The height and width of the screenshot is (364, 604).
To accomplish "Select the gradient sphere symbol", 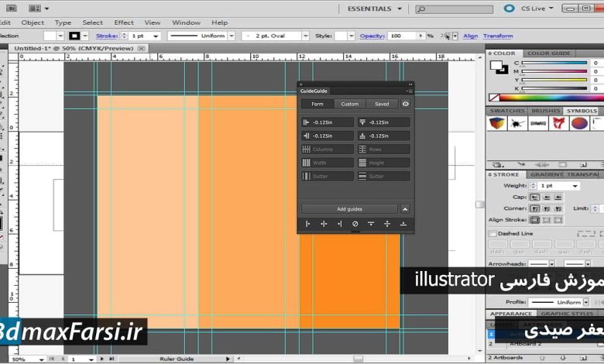I will click(x=579, y=124).
